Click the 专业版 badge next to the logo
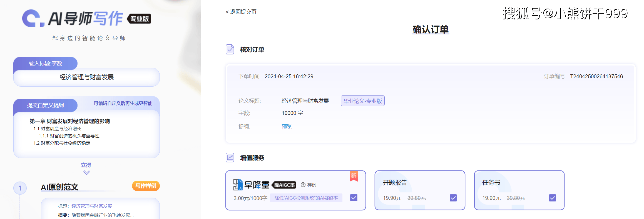This screenshot has height=219, width=644. [x=139, y=19]
